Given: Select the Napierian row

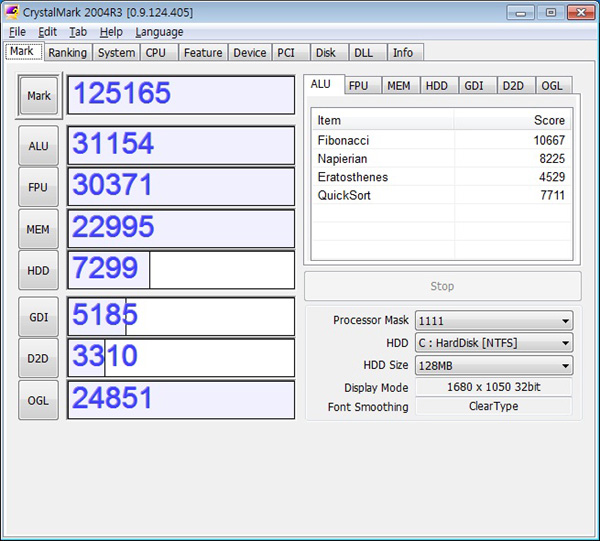Looking at the screenshot, I should coord(442,158).
